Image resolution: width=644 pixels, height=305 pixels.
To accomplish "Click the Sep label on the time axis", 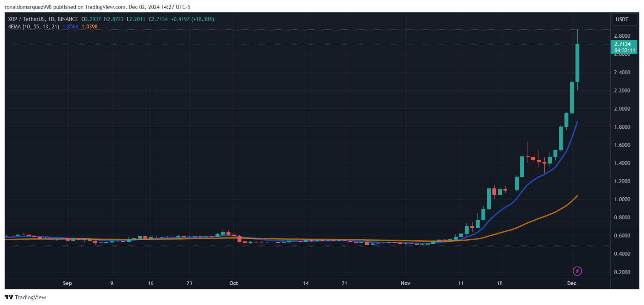I will [67, 283].
